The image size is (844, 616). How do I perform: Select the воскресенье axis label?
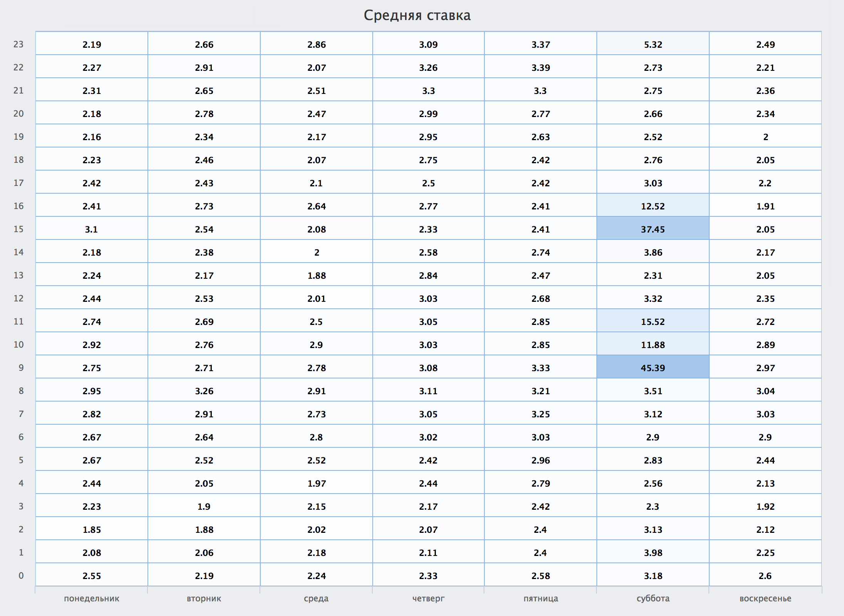765,598
